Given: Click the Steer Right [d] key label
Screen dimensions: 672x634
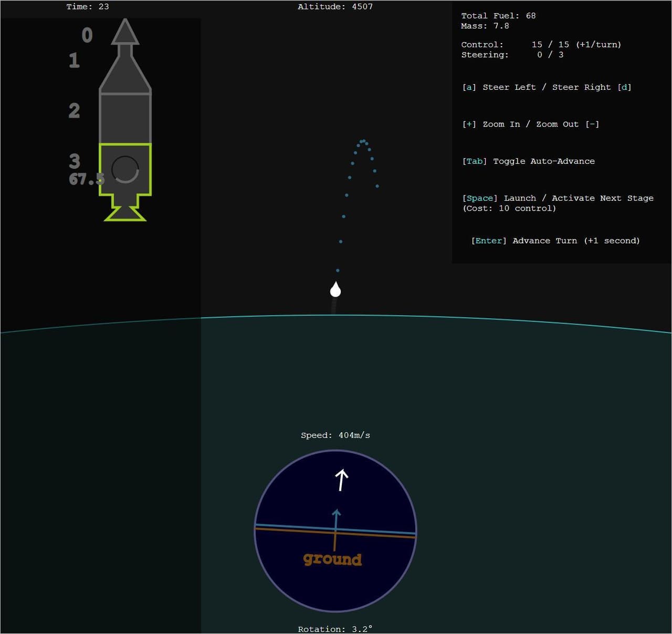Looking at the screenshot, I should tap(592, 87).
